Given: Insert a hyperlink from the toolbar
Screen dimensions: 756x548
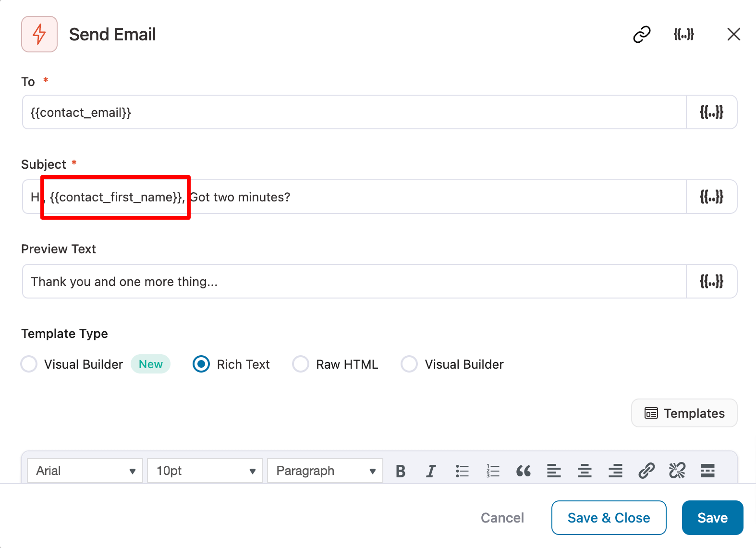Looking at the screenshot, I should pyautogui.click(x=646, y=471).
